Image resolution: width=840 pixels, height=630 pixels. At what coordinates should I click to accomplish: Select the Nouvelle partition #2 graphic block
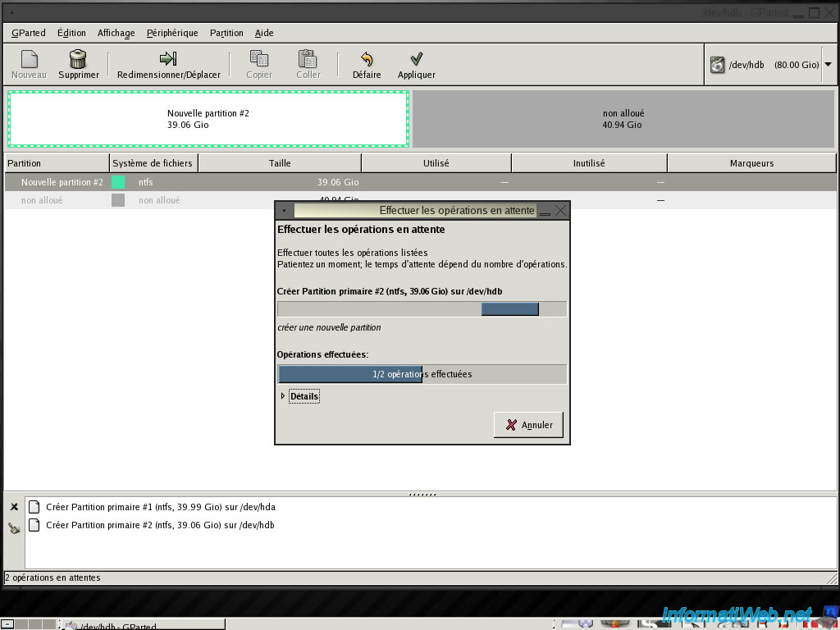[208, 119]
